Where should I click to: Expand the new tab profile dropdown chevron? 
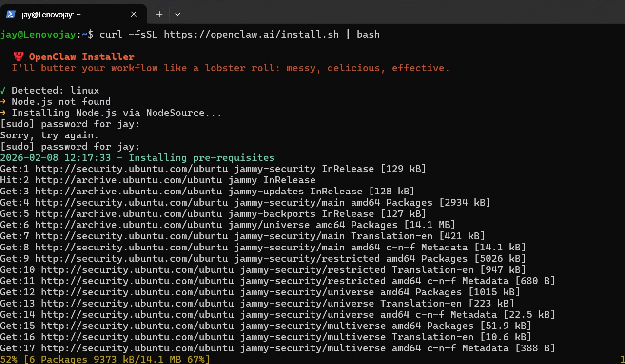click(177, 14)
